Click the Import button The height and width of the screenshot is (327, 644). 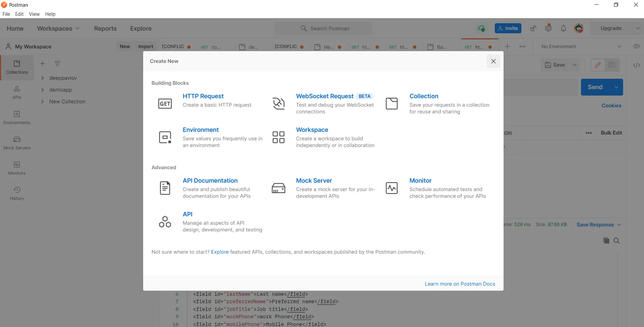[x=146, y=46]
